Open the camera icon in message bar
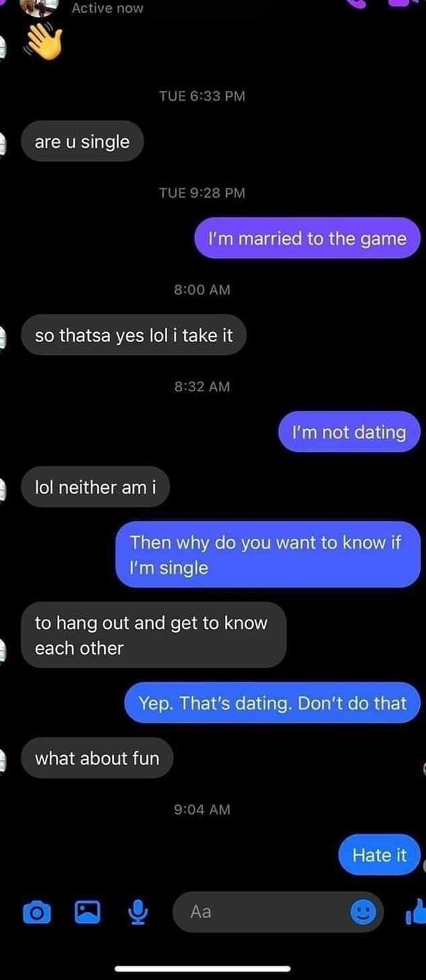This screenshot has height=980, width=426. [x=38, y=913]
